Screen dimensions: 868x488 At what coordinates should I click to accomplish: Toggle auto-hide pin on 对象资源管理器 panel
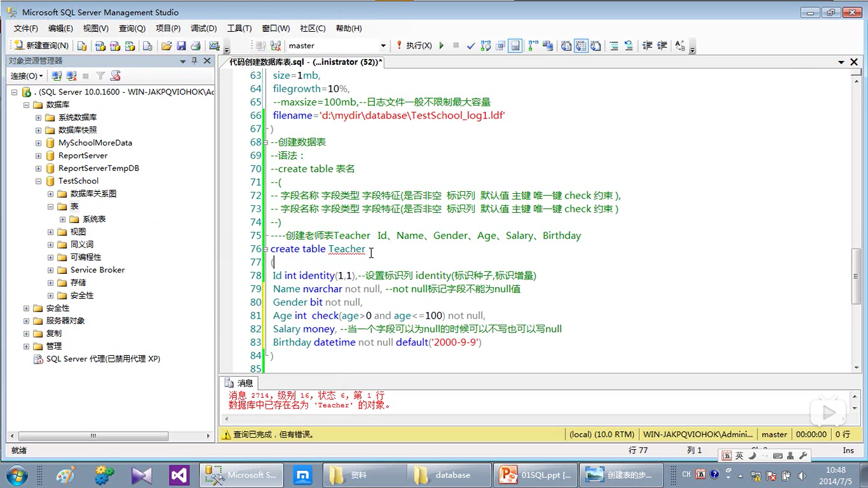click(194, 61)
